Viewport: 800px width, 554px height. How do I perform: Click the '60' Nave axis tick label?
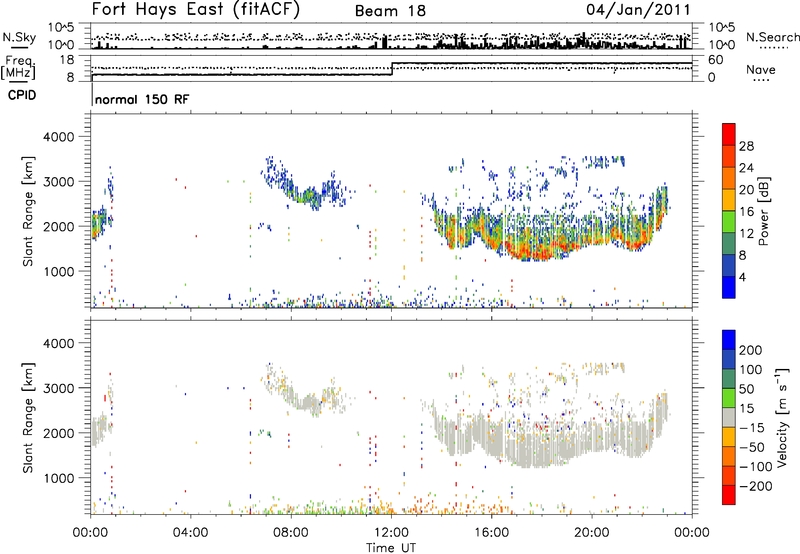(715, 60)
